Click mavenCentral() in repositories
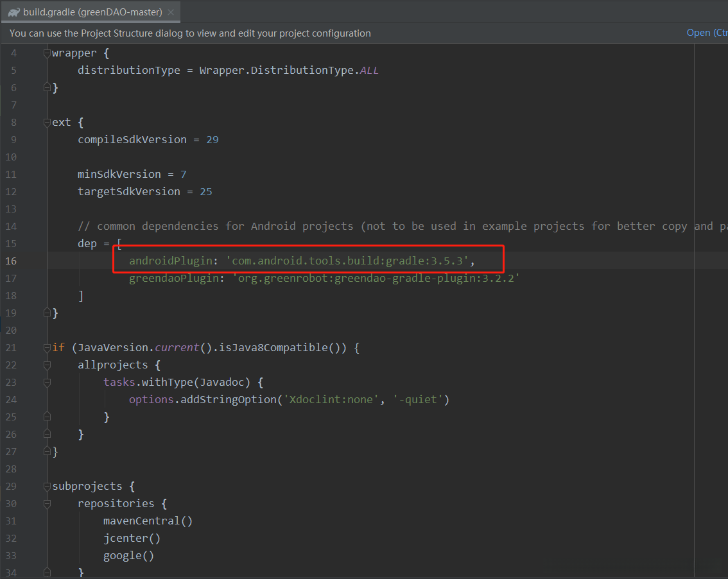 148,521
